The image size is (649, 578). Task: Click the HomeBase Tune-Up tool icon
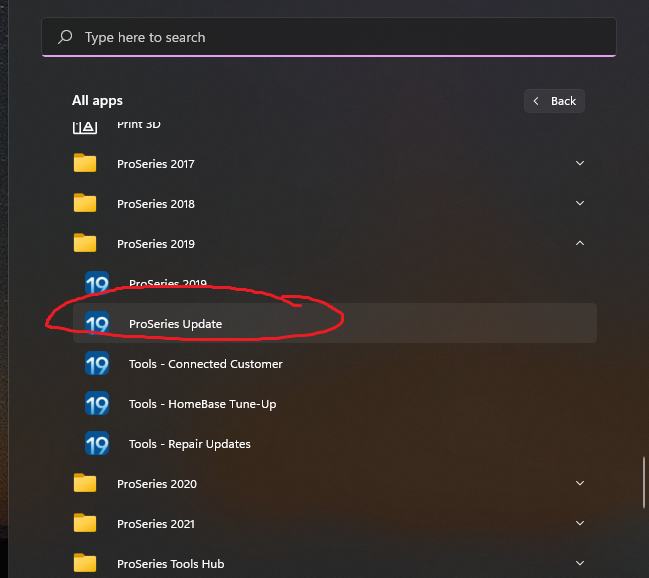point(97,404)
